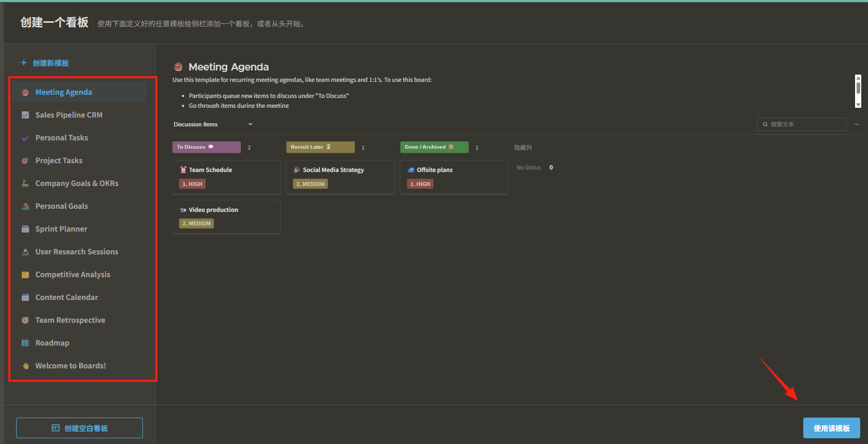Expand the Discussion Items view dropdown
Screen dimensions: 868x444
click(250, 124)
